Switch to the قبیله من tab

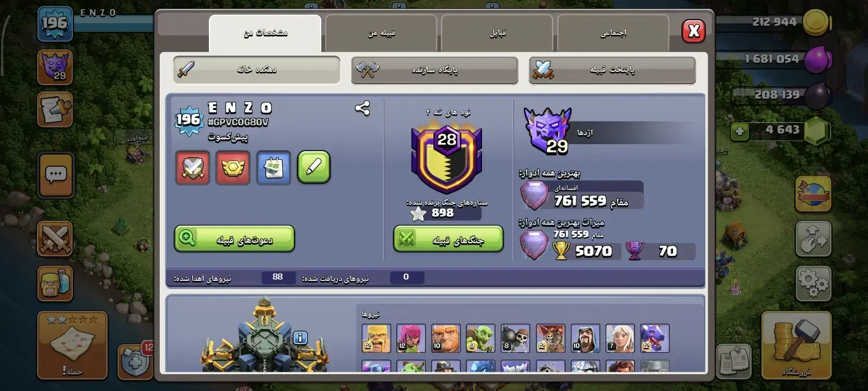(x=381, y=33)
